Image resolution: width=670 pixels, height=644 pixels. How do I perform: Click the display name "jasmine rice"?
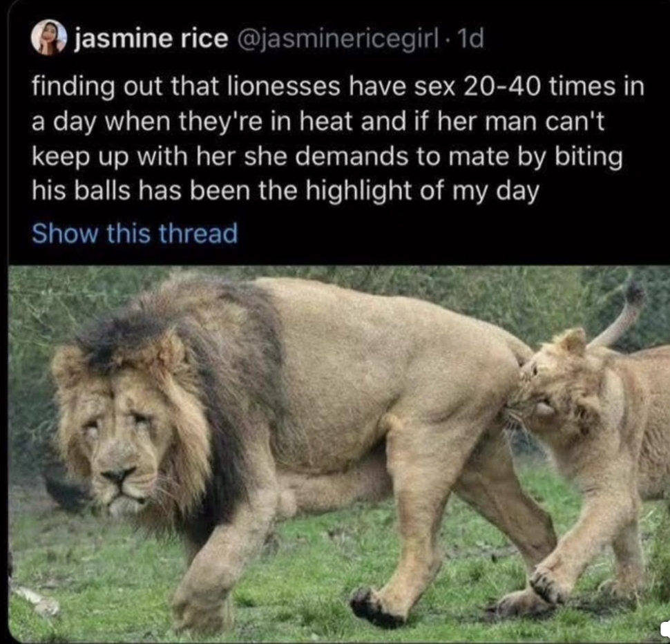152,39
